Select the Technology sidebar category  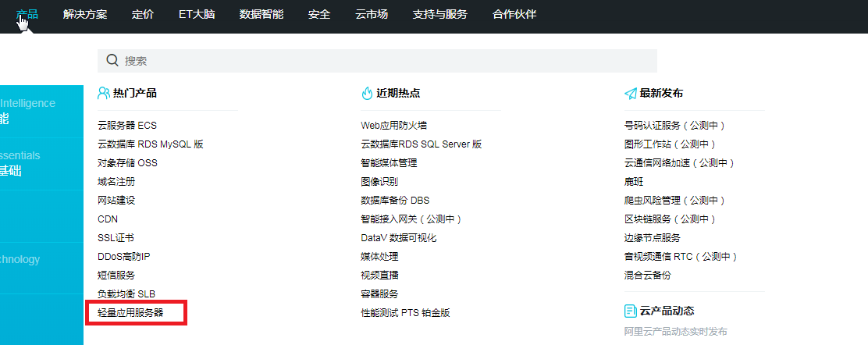point(41,268)
